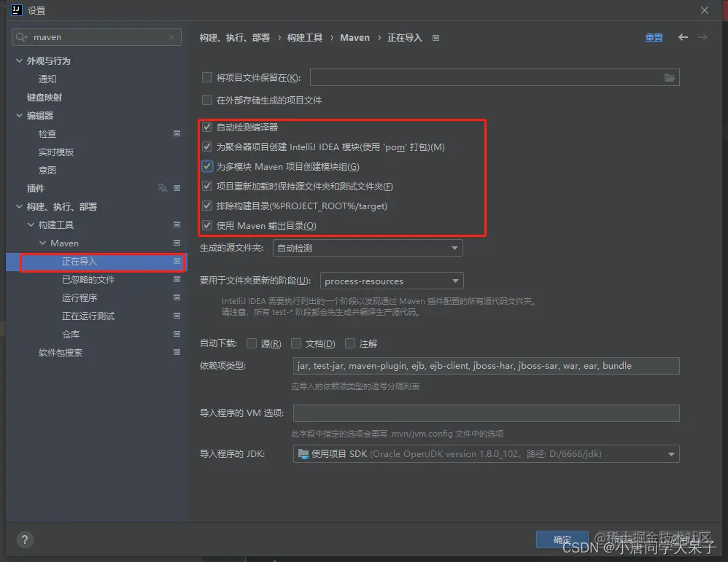Click the project icon on Maven row
Image resolution: width=728 pixels, height=562 pixels.
pos(177,243)
